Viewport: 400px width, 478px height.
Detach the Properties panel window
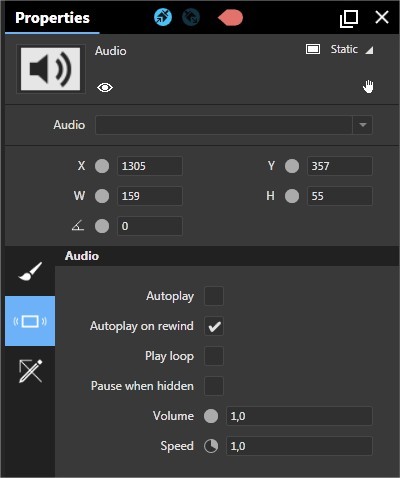click(349, 19)
